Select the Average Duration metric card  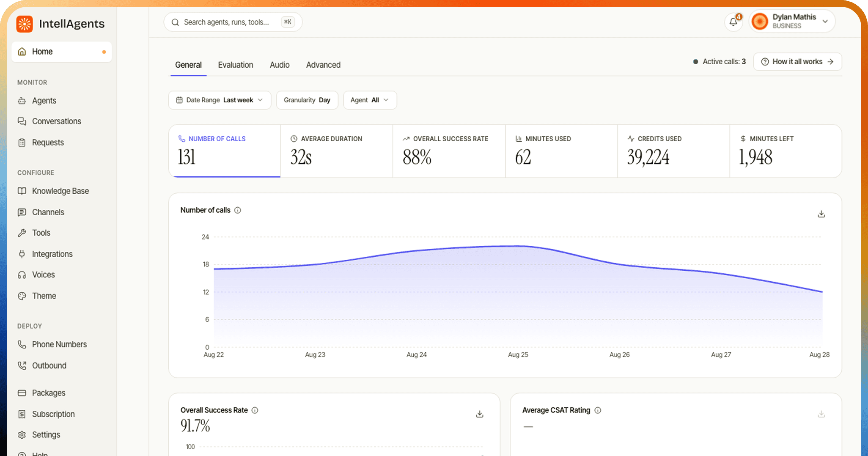tap(337, 151)
